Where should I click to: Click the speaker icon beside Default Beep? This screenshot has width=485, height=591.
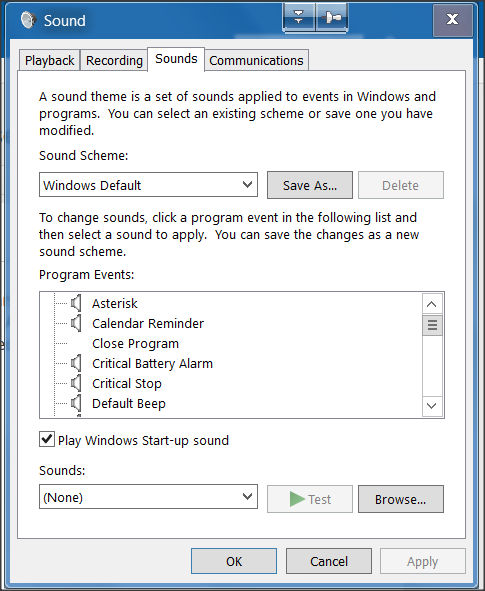[x=76, y=403]
